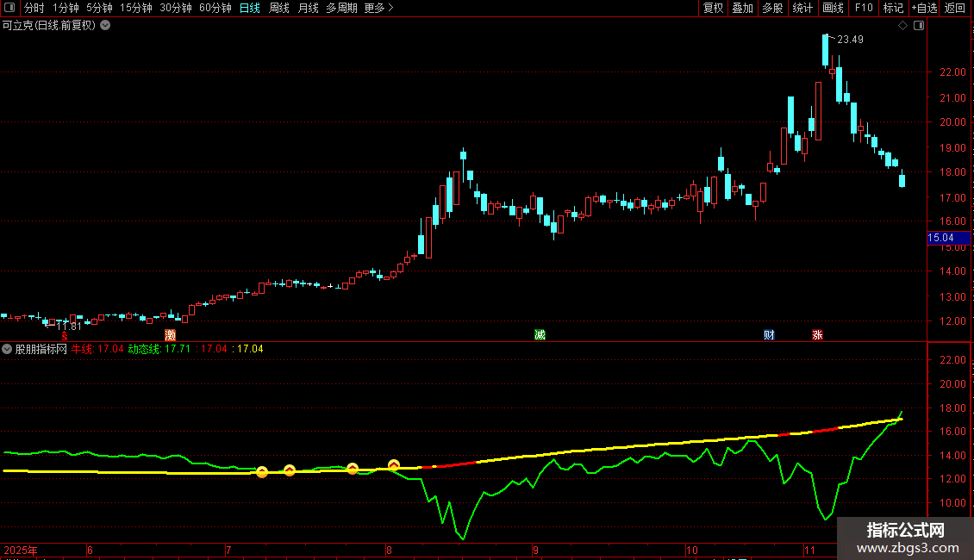The image size is (974, 560).
Task: Click the fourth yellow signal marker near August
Action: [x=394, y=465]
